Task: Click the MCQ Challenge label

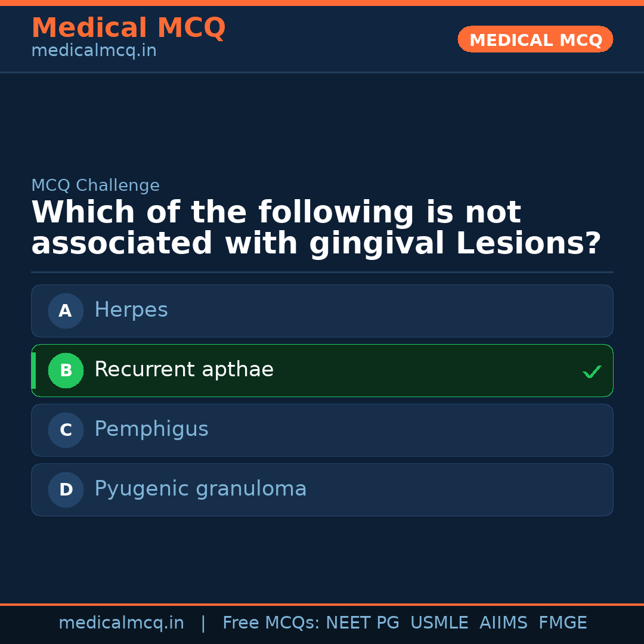Action: pyautogui.click(x=95, y=185)
